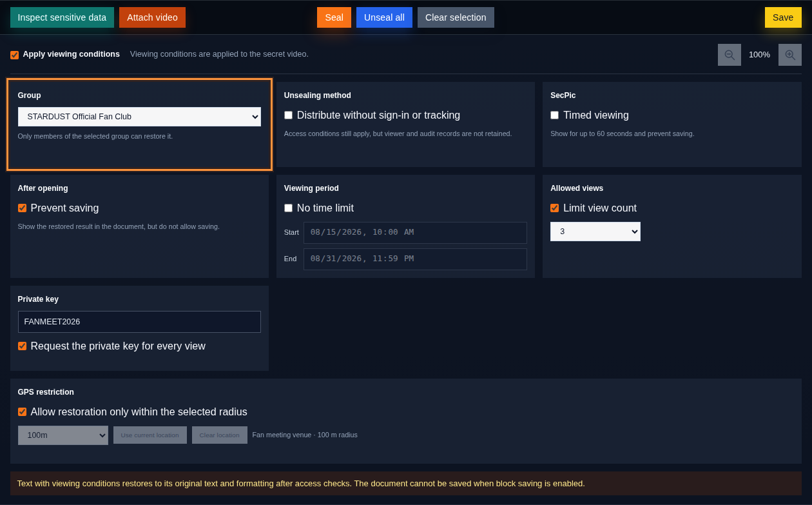
Task: Toggle the Limit view count checkbox
Action: pyautogui.click(x=554, y=208)
